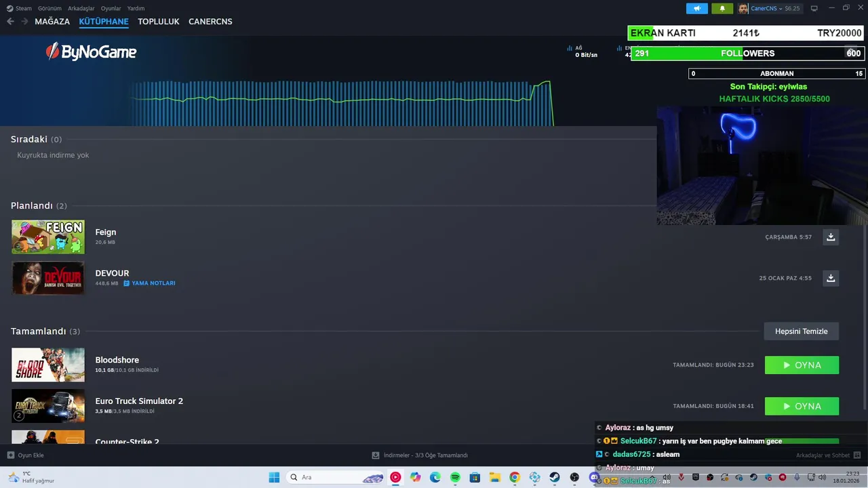The image size is (868, 488).
Task: Click the Hepsini Temizle button
Action: tap(802, 331)
